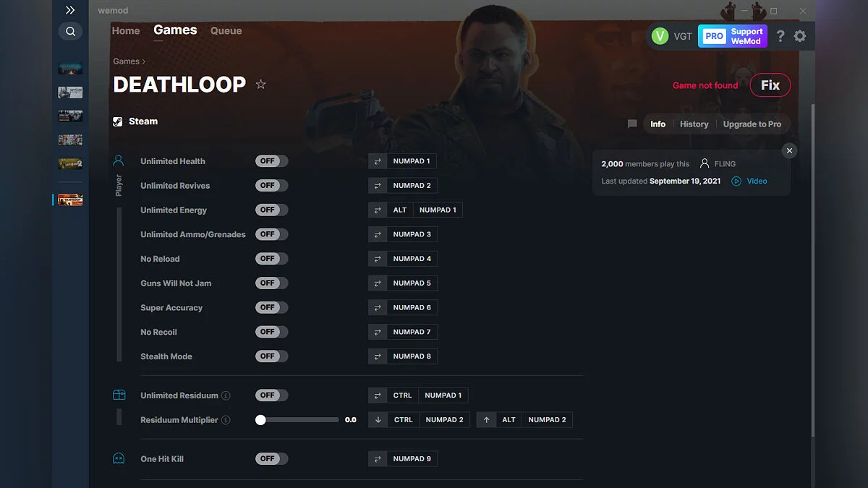Enable the Unlimited Health cheat

point(271,160)
